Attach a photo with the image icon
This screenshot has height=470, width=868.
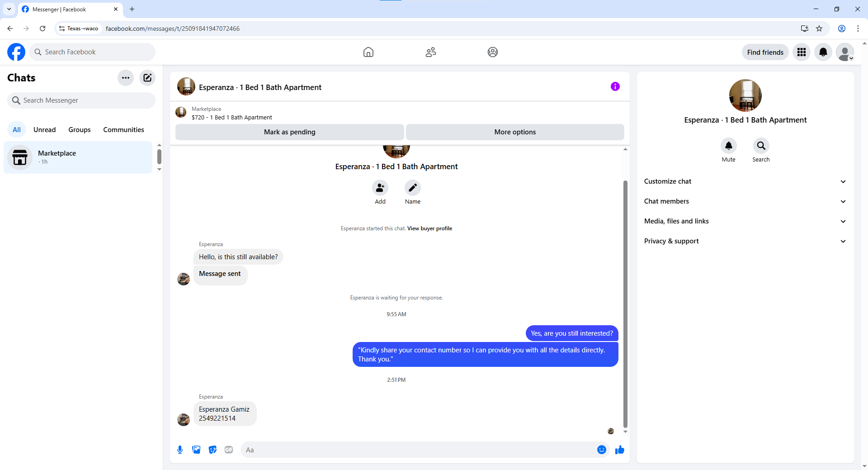click(x=196, y=450)
